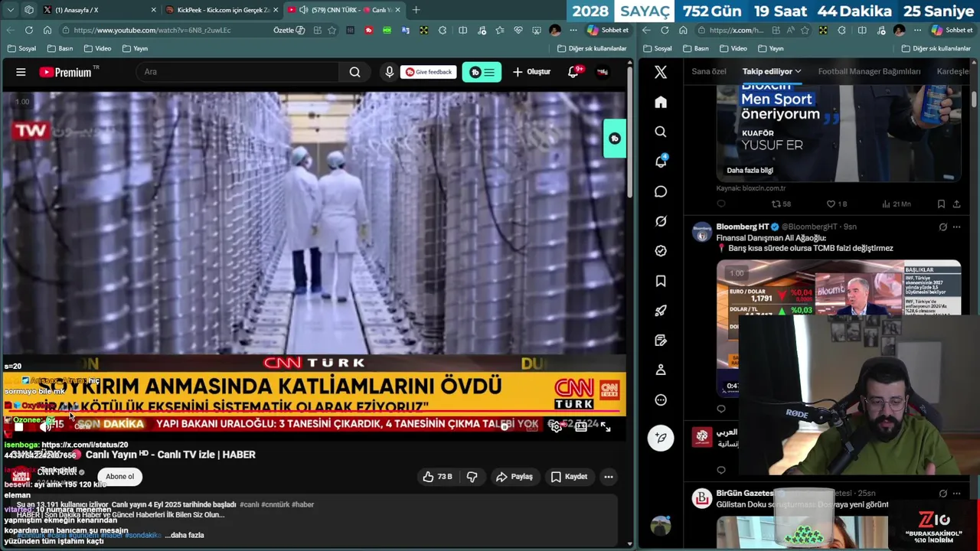980x551 pixels.
Task: Open X notifications bell
Action: 661,161
